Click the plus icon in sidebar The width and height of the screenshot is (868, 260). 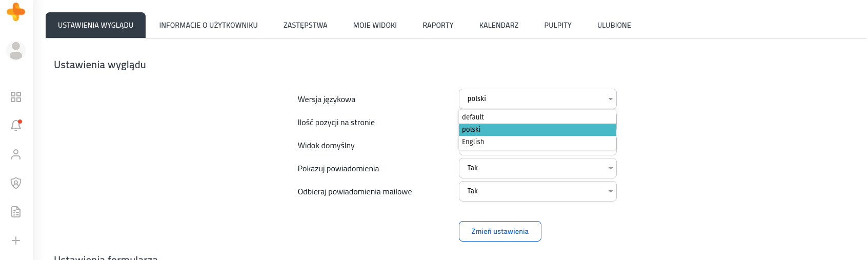coord(16,241)
